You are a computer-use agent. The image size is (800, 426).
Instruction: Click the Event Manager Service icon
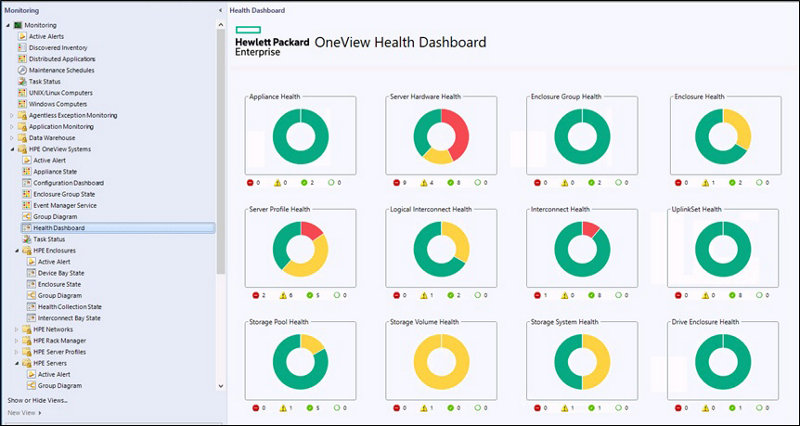point(26,205)
